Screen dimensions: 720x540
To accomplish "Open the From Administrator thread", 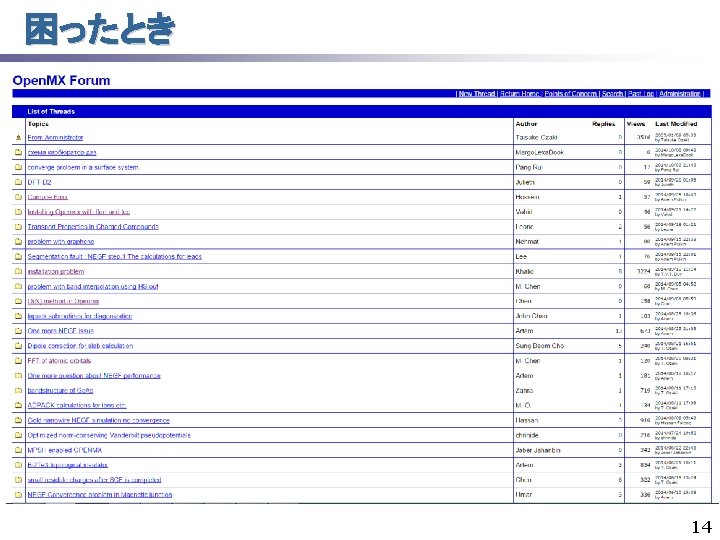I will [55, 137].
